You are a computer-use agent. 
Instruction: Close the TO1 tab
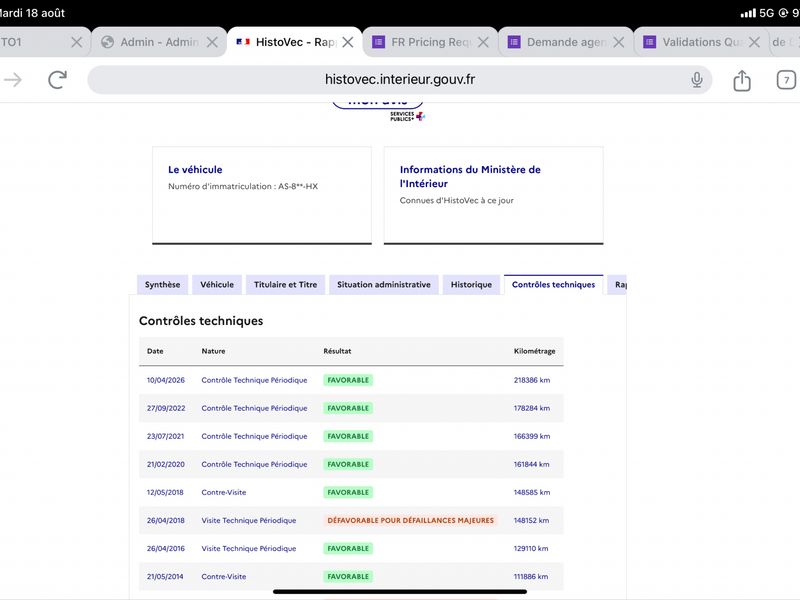click(x=77, y=42)
